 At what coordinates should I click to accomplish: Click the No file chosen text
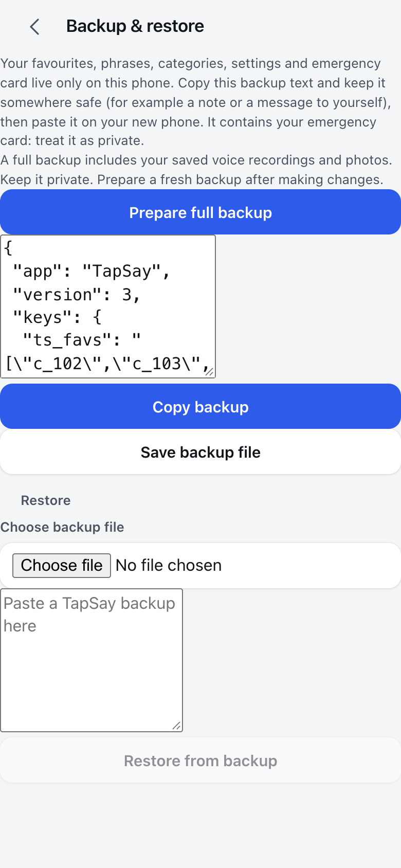coord(169,565)
